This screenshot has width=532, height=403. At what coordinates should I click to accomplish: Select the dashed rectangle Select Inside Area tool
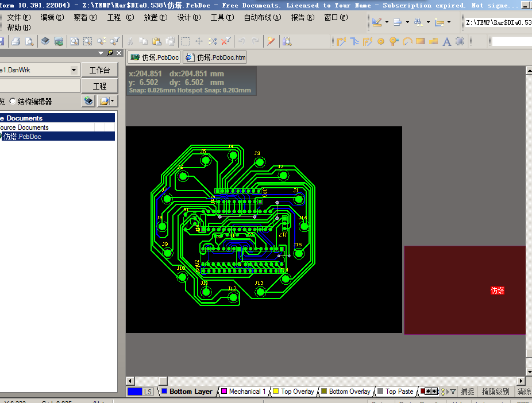coord(186,41)
